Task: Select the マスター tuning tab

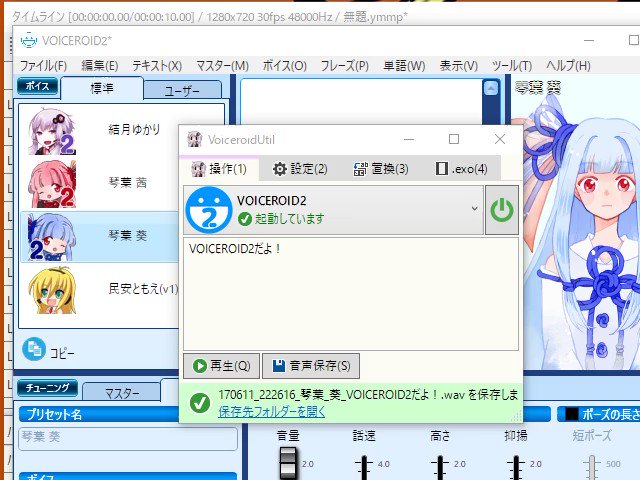Action: pyautogui.click(x=122, y=393)
